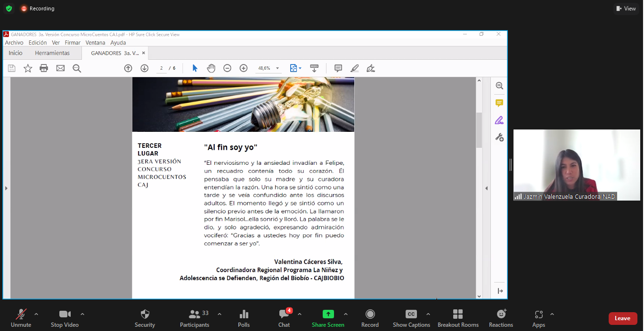Open the Archivo menu
This screenshot has width=644, height=331.
(x=14, y=42)
